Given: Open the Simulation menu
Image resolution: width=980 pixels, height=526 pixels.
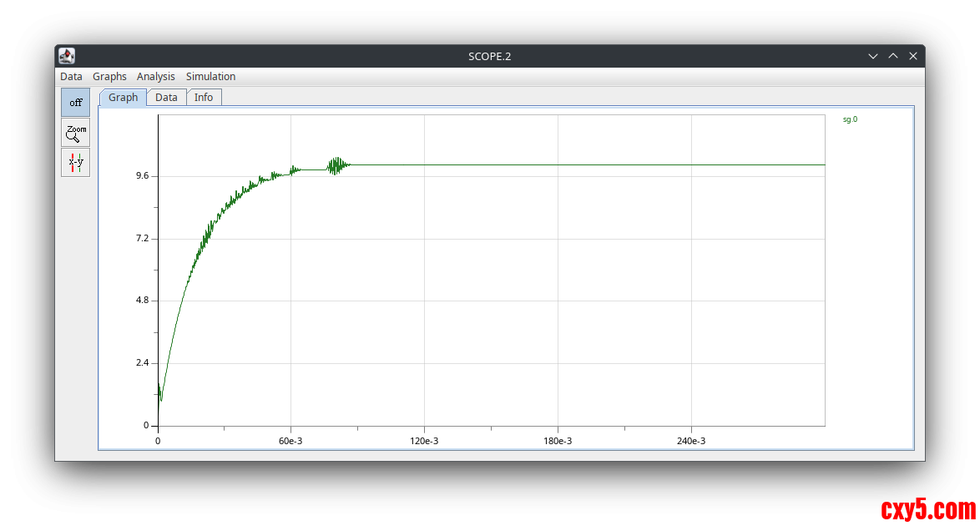Looking at the screenshot, I should click(x=210, y=77).
